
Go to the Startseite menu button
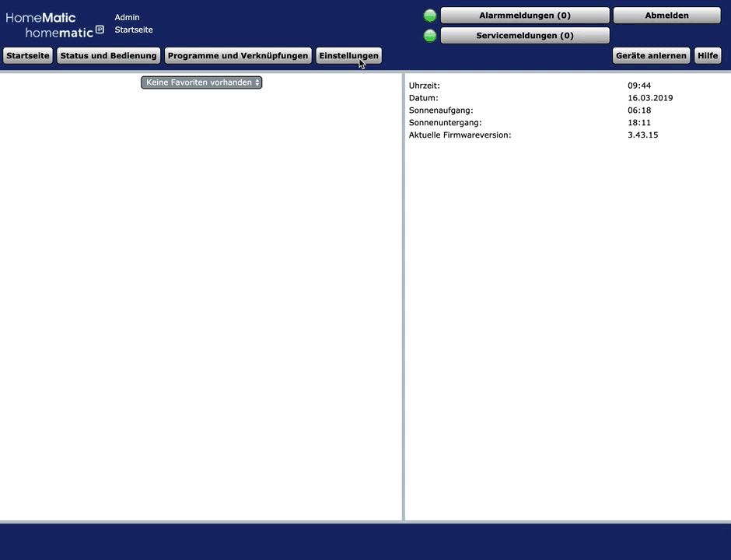[x=28, y=56]
